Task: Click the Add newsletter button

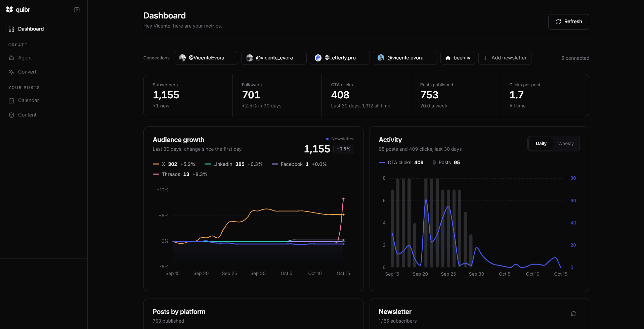Action: (505, 58)
